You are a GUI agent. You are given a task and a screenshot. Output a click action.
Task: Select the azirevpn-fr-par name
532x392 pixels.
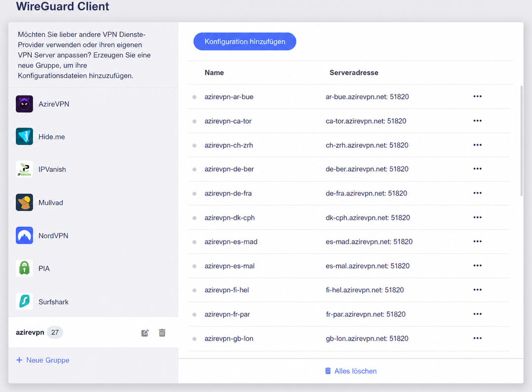pos(227,314)
